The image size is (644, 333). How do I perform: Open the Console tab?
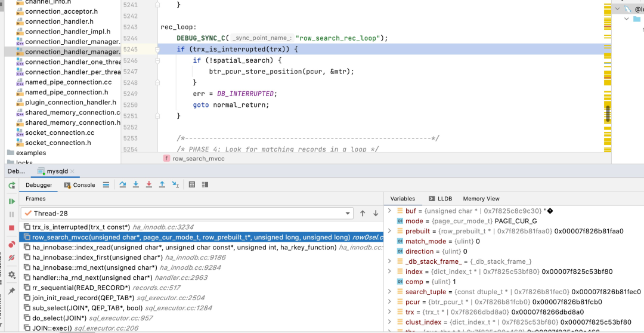(80, 185)
